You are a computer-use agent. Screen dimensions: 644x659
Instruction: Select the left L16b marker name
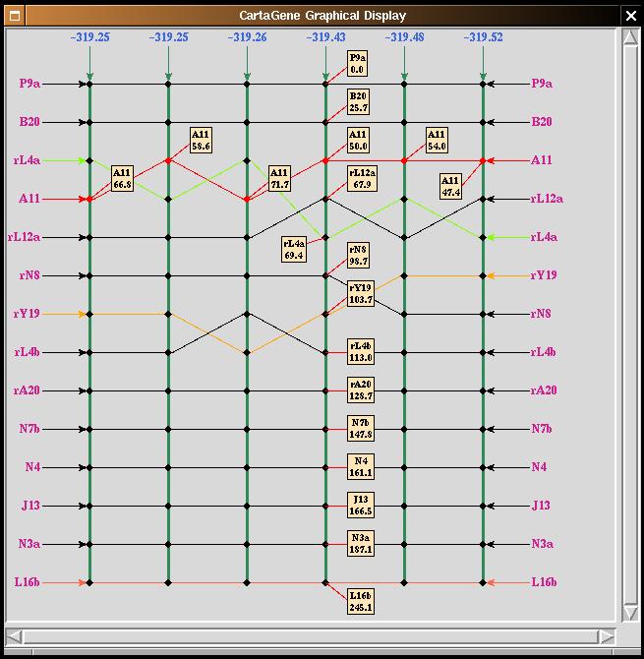(x=28, y=581)
